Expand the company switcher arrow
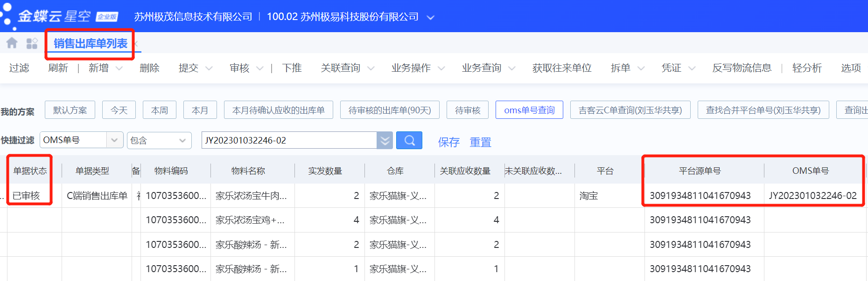 click(431, 17)
